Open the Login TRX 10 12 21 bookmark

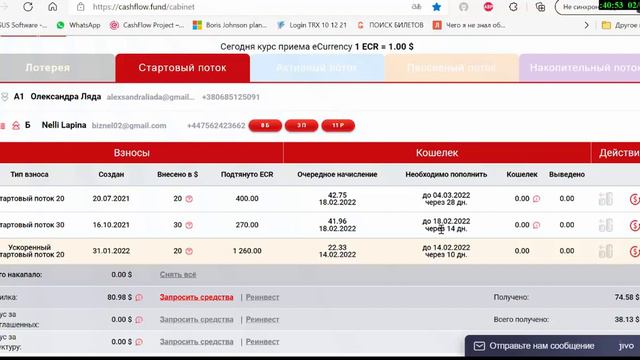(x=312, y=25)
